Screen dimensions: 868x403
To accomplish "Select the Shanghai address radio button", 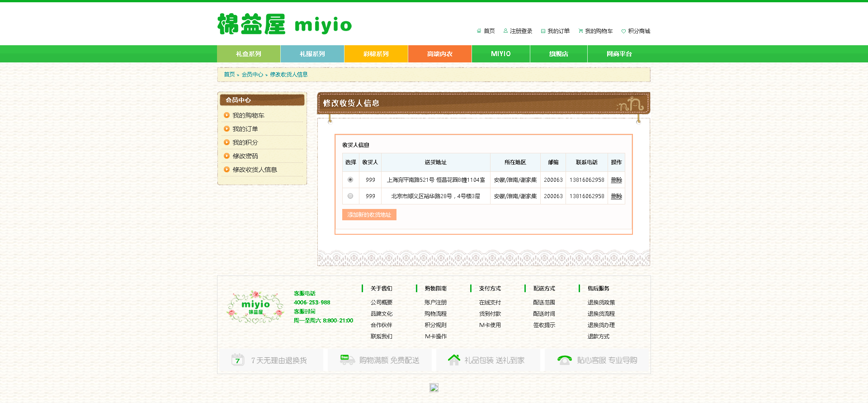I will click(x=350, y=180).
